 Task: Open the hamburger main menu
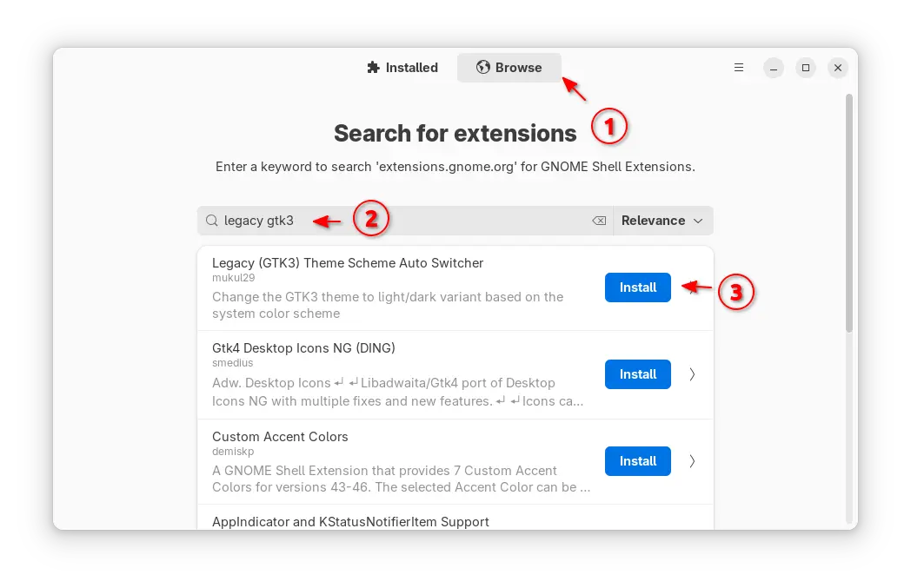pos(738,68)
